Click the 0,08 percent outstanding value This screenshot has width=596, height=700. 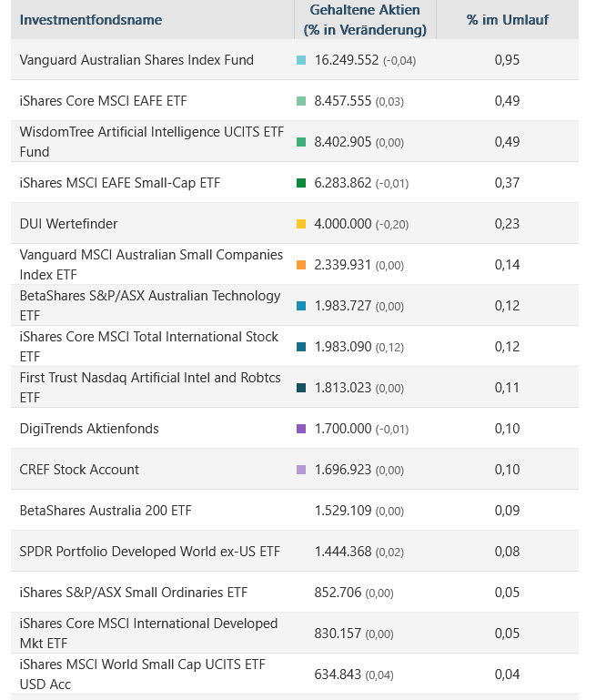point(507,552)
